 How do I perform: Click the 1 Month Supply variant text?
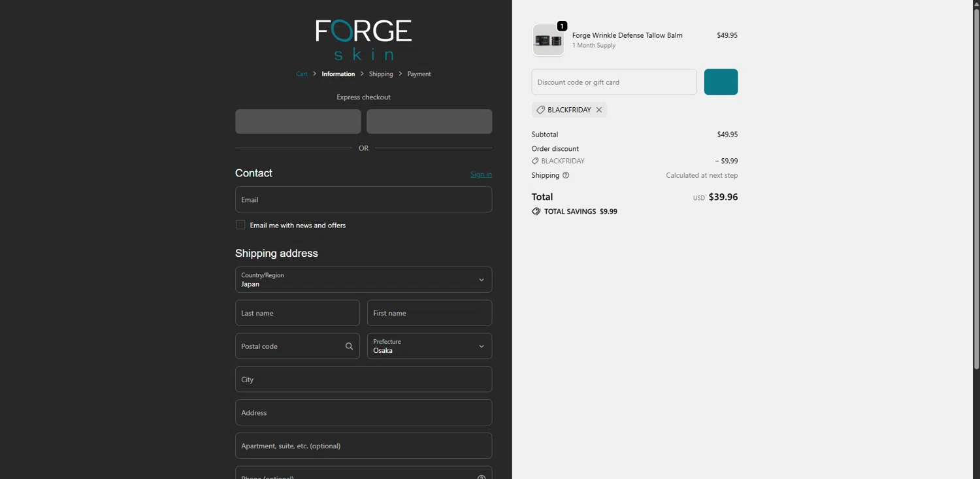coord(594,46)
